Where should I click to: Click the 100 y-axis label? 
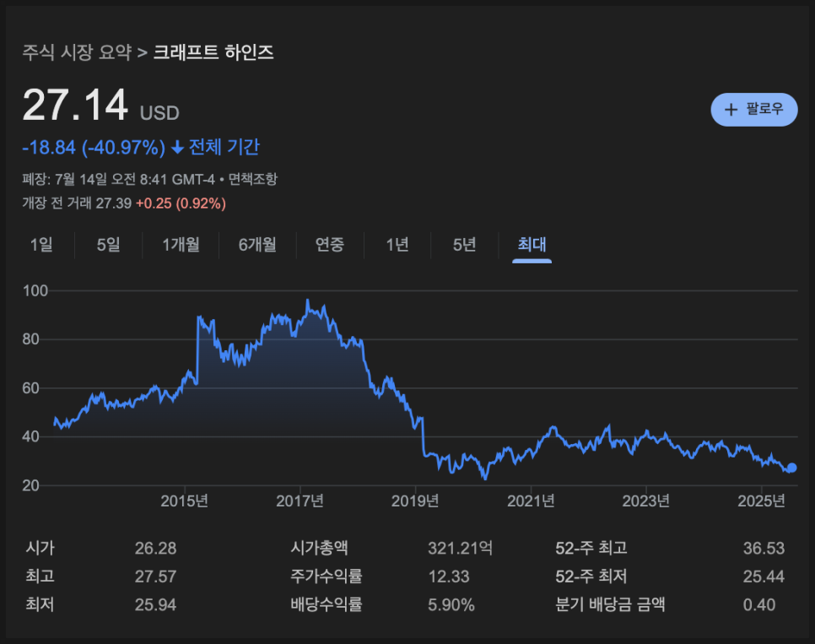(x=35, y=291)
